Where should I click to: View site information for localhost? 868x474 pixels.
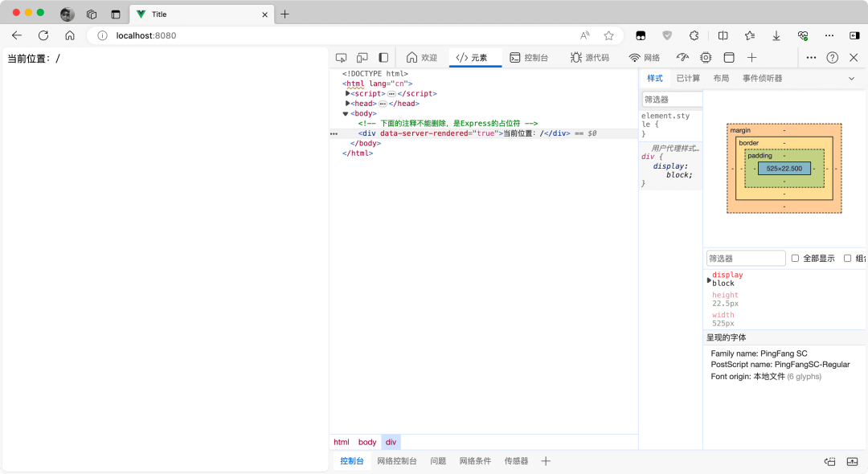[x=102, y=35]
